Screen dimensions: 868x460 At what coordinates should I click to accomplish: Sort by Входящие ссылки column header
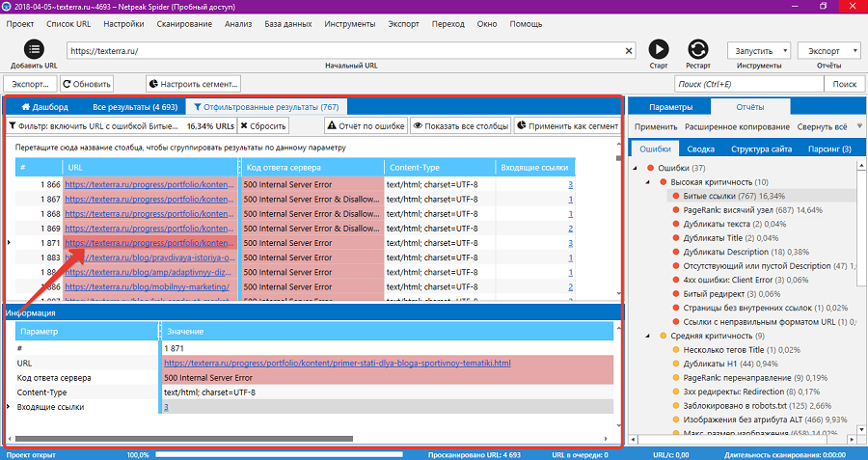[x=535, y=167]
